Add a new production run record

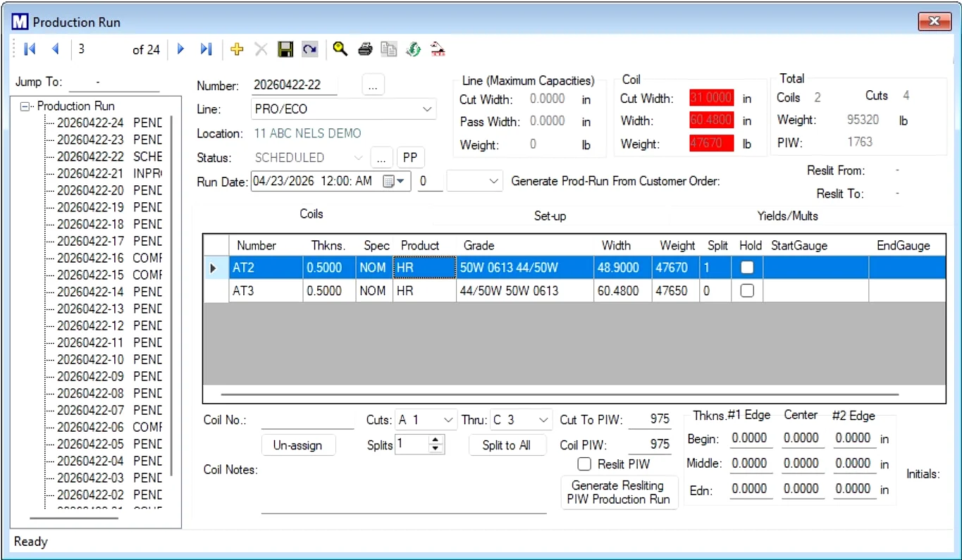click(x=237, y=49)
